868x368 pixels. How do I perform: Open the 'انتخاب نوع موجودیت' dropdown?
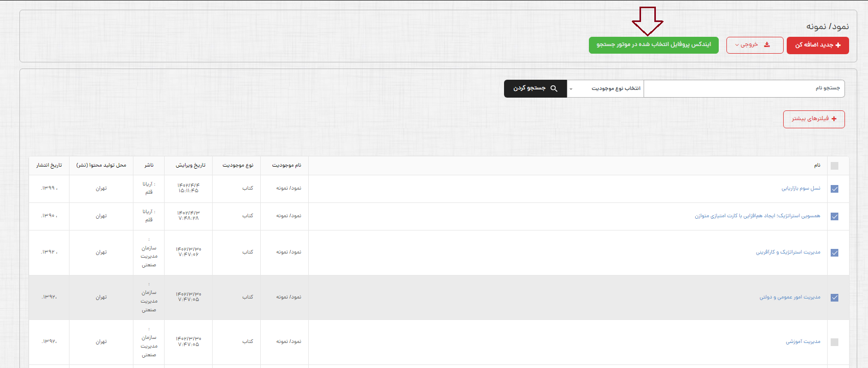[605, 88]
